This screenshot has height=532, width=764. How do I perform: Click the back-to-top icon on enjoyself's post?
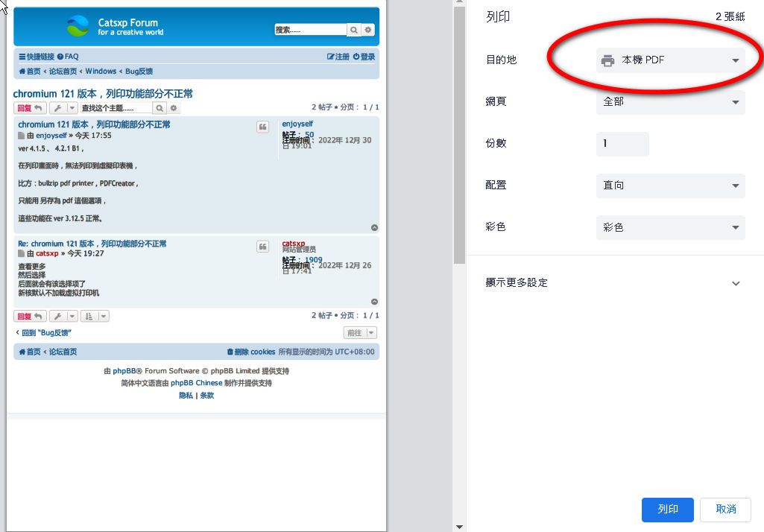coord(374,227)
